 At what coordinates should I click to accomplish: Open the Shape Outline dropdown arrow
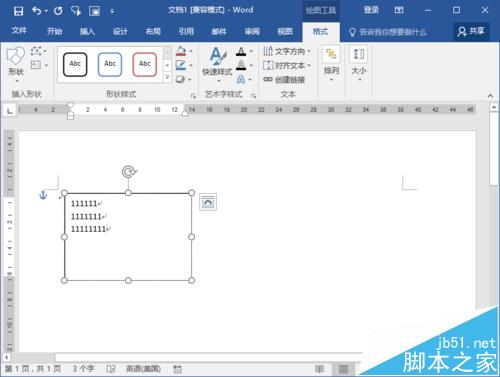point(191,65)
